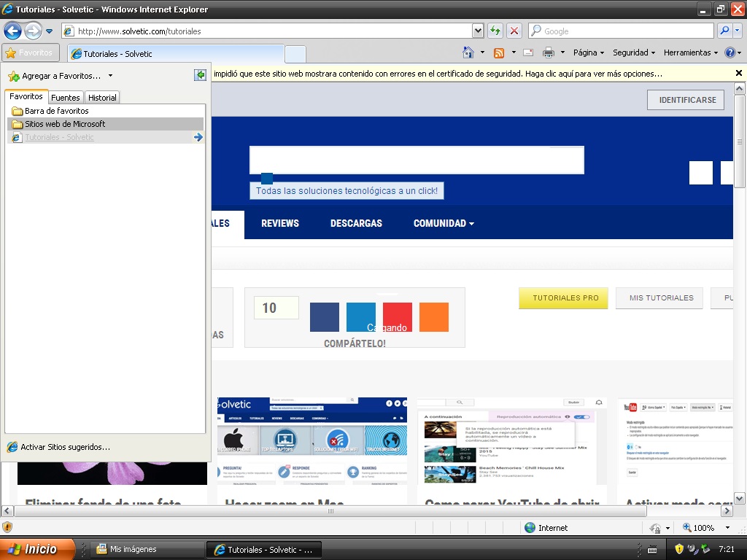
Task: Expand the printer options dropdown arrow
Action: pos(562,52)
